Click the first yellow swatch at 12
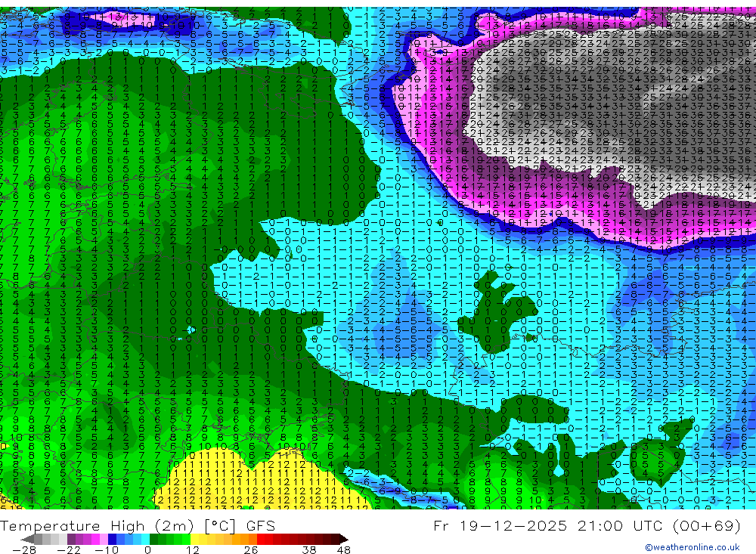 (194, 539)
